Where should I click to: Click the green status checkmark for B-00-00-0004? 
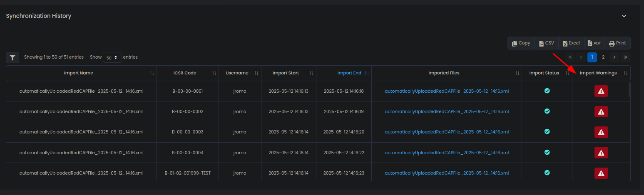point(547,152)
